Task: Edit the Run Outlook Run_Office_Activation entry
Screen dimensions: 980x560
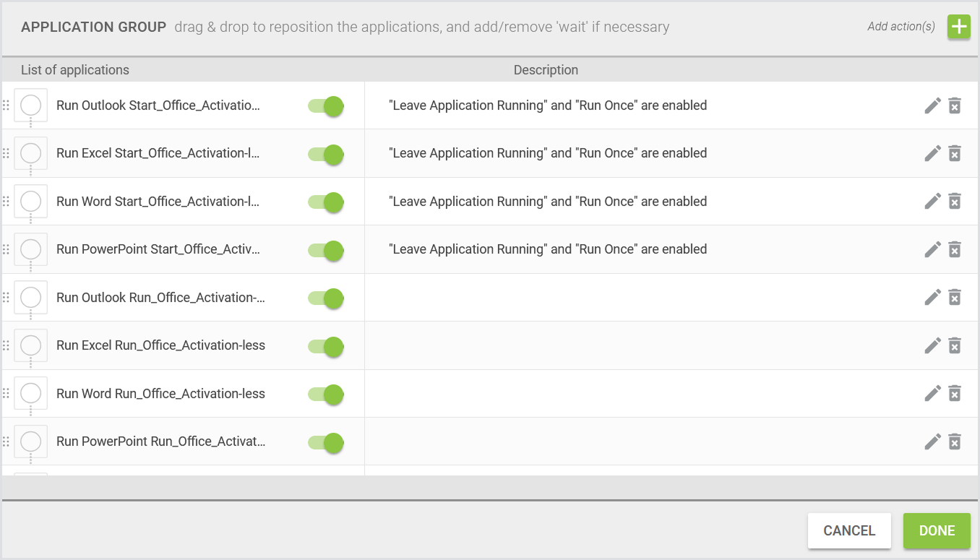Action: point(932,297)
